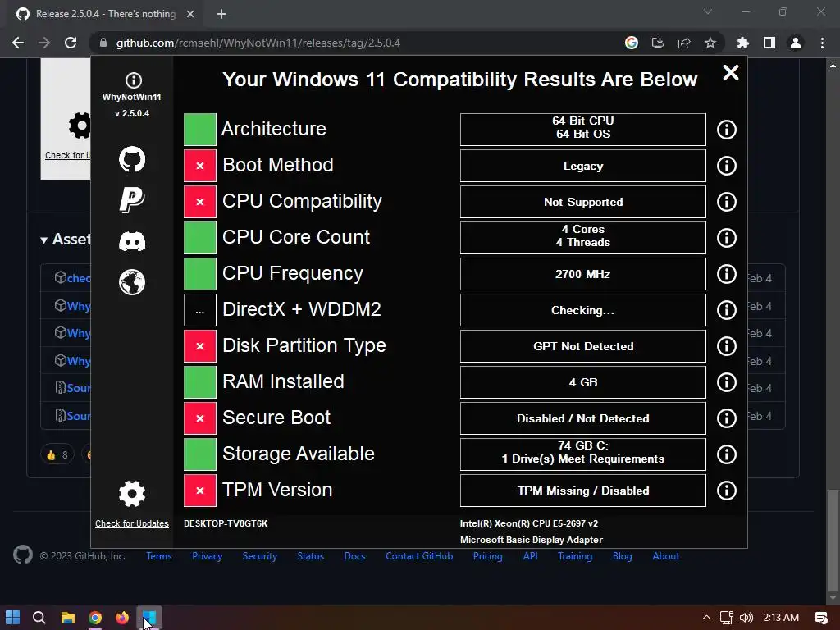Bookmark this page with star icon
The height and width of the screenshot is (630, 840).
point(710,43)
